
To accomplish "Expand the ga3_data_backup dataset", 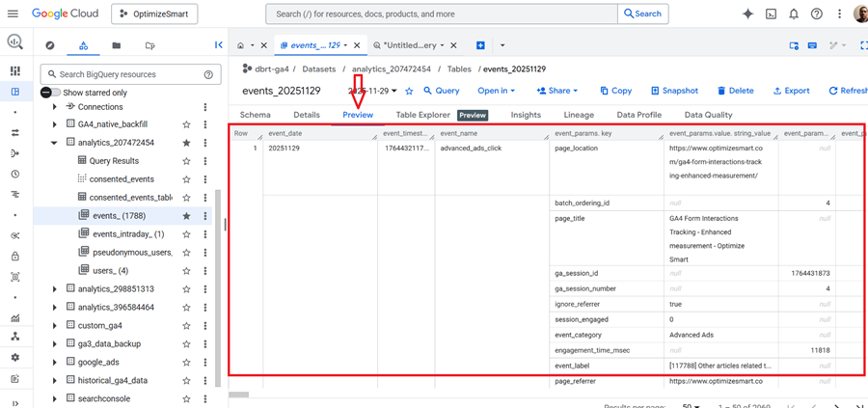I will [54, 343].
